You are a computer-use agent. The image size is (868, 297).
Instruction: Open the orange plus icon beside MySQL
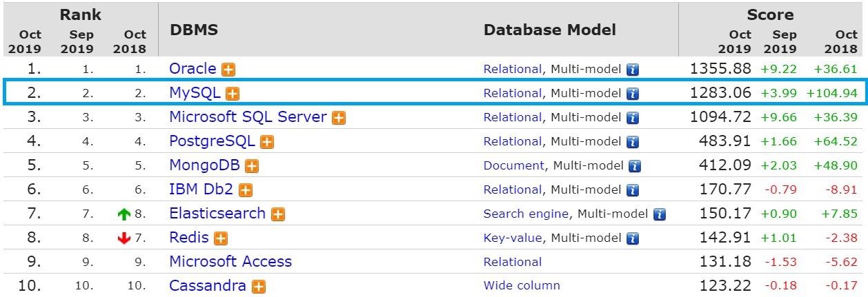coord(233,94)
